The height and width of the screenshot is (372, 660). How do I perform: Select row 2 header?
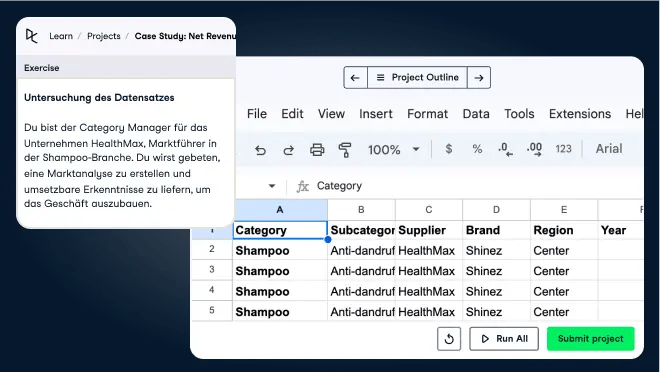(212, 249)
